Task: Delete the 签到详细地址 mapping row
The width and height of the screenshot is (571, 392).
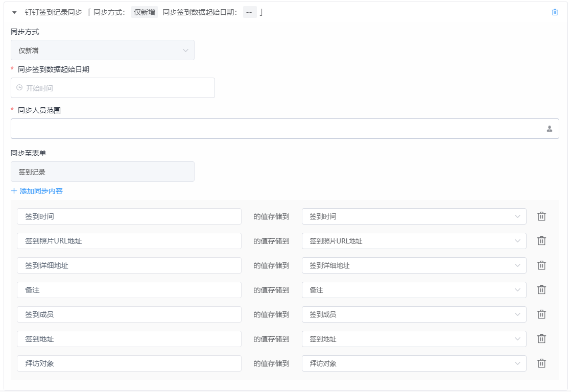Action: pos(541,265)
